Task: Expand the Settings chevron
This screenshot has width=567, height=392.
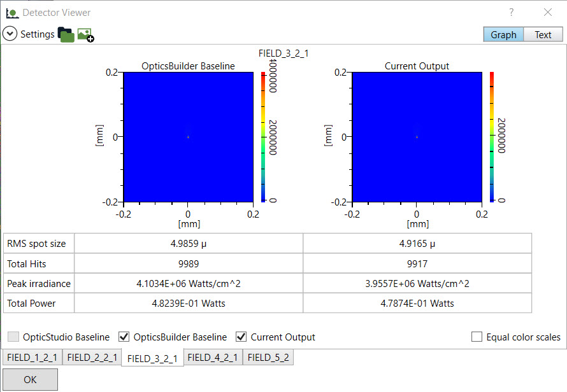Action: coord(10,34)
